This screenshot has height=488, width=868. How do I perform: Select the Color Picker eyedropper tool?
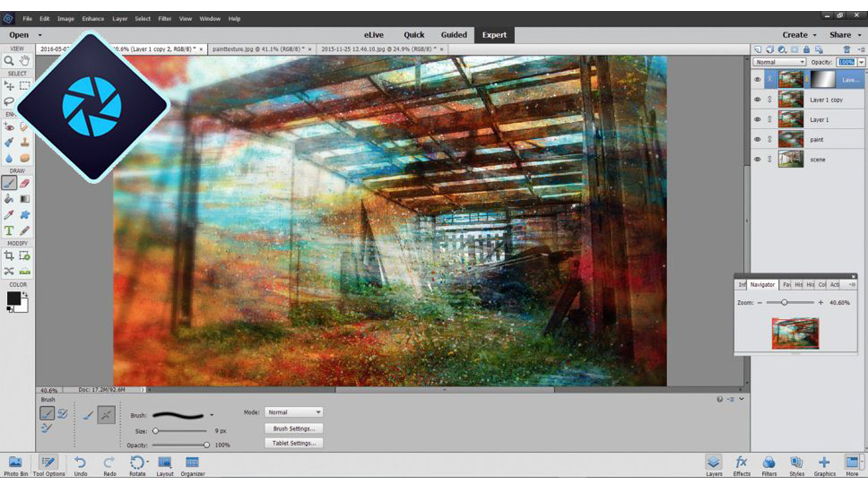click(x=9, y=215)
